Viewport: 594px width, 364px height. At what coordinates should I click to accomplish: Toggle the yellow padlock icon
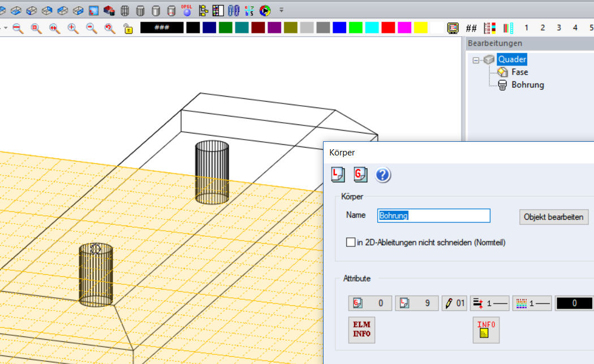click(128, 28)
